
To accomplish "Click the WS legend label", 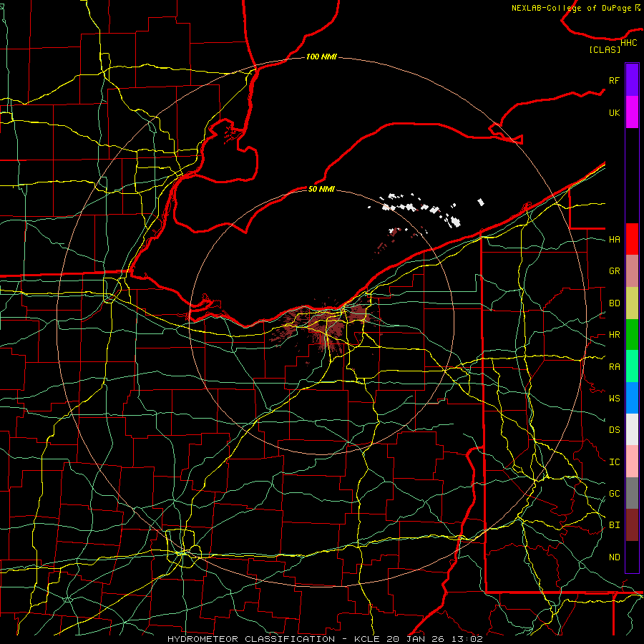I will tap(614, 399).
